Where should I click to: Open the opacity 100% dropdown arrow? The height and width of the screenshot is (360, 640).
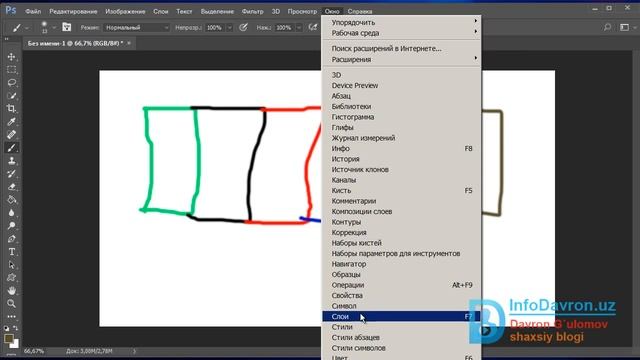pyautogui.click(x=229, y=28)
